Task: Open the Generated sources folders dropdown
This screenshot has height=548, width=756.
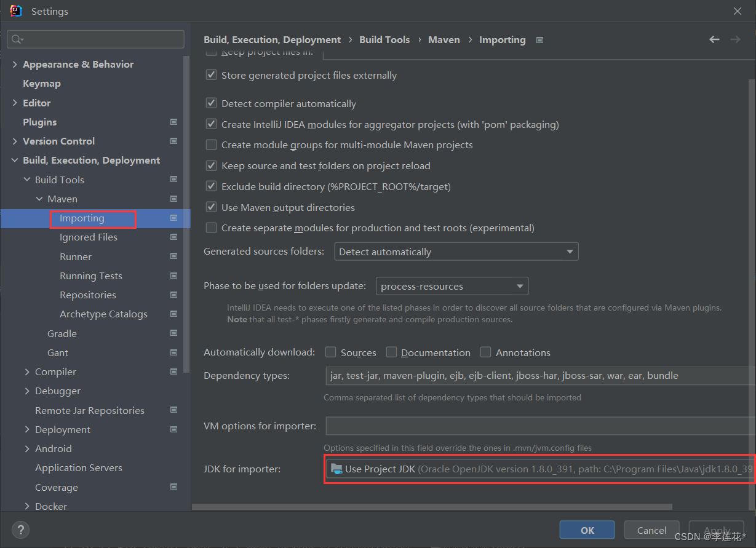Action: 456,252
